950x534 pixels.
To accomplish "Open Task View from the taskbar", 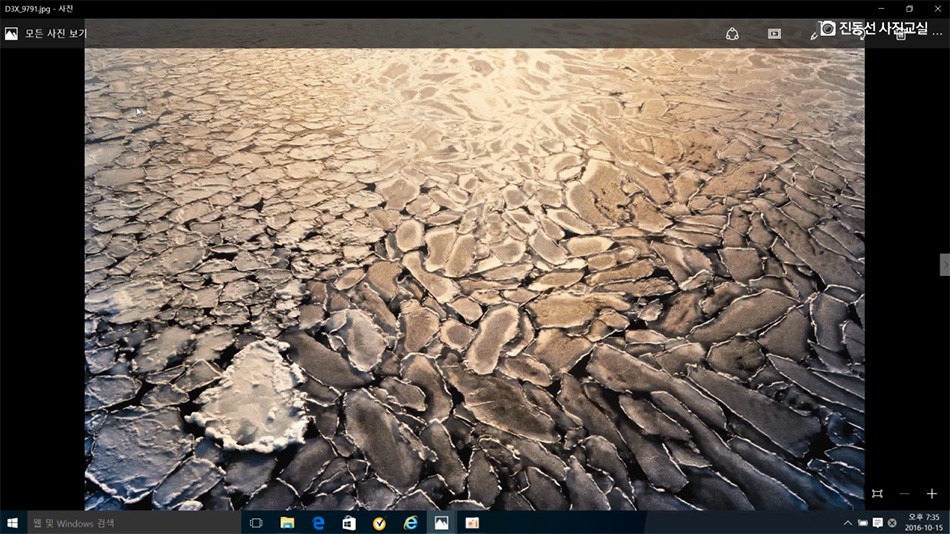I will 256,522.
